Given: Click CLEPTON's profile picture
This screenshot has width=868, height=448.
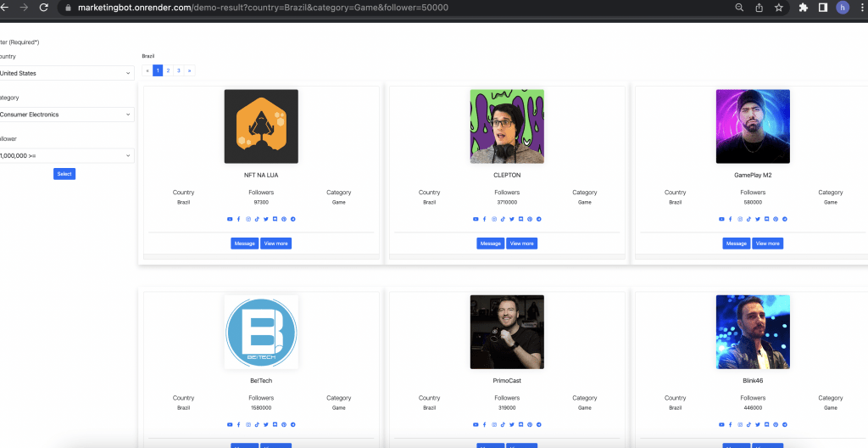Looking at the screenshot, I should [x=507, y=126].
